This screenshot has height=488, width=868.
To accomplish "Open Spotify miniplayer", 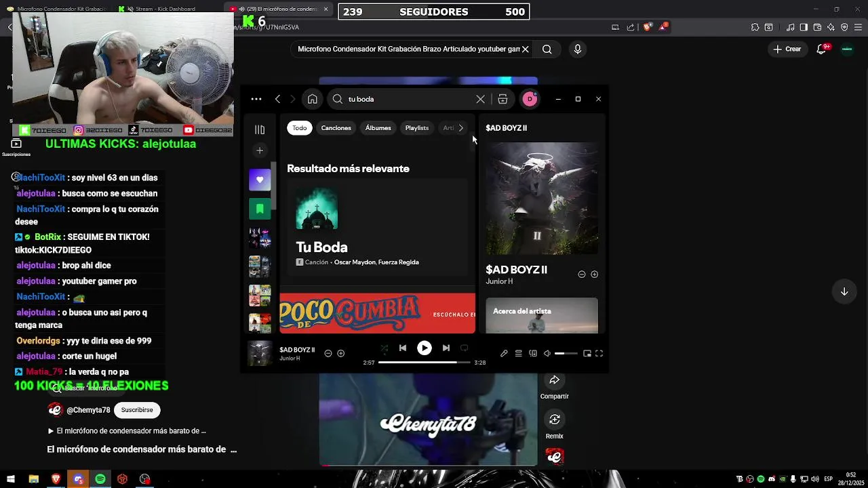I will (587, 353).
